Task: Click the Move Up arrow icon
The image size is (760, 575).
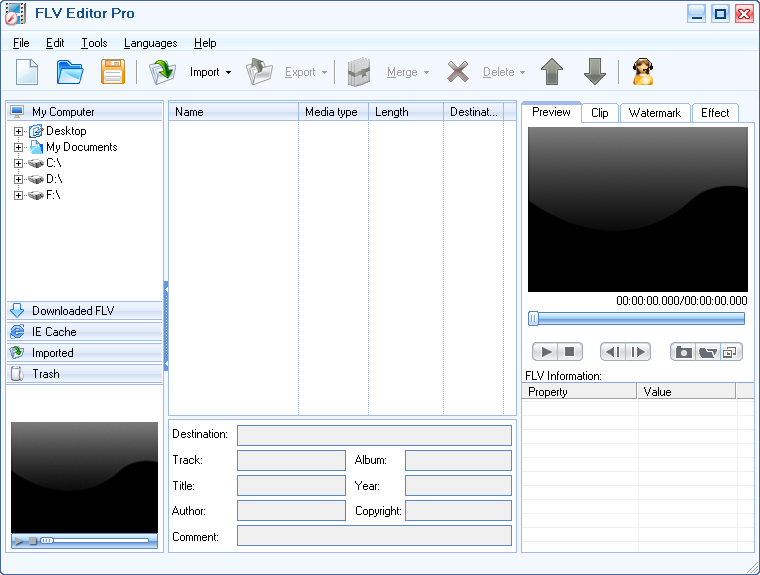Action: pyautogui.click(x=551, y=72)
